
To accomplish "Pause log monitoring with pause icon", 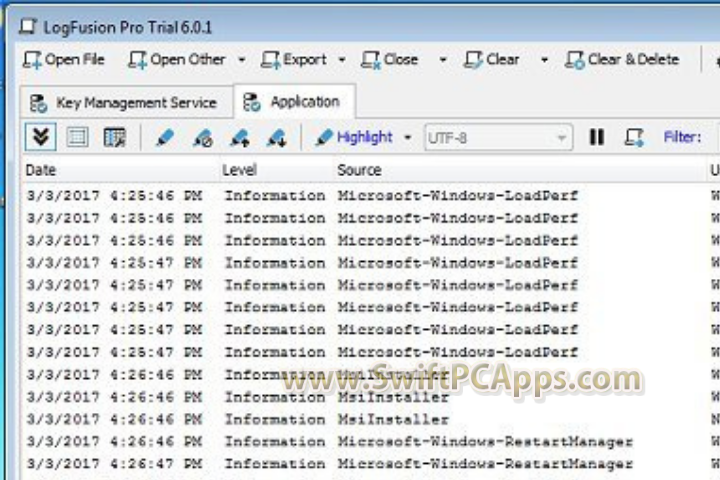I will pyautogui.click(x=597, y=137).
